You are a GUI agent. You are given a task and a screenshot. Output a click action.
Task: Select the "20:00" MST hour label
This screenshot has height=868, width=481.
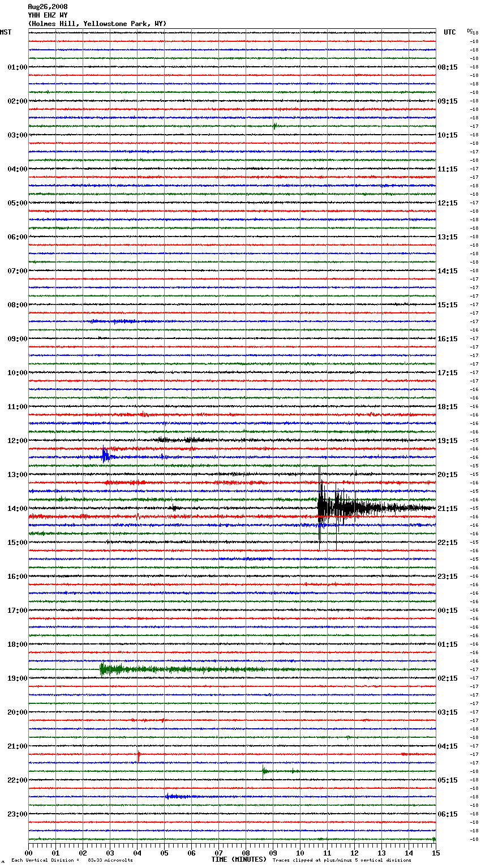(x=18, y=712)
